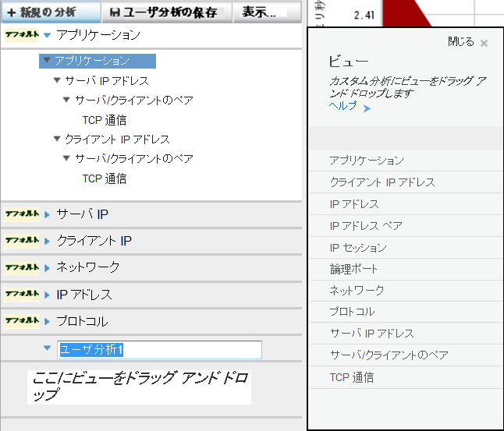
Task: Select TCP 通信 under サーバ IP アドレス
Action: coord(105,120)
